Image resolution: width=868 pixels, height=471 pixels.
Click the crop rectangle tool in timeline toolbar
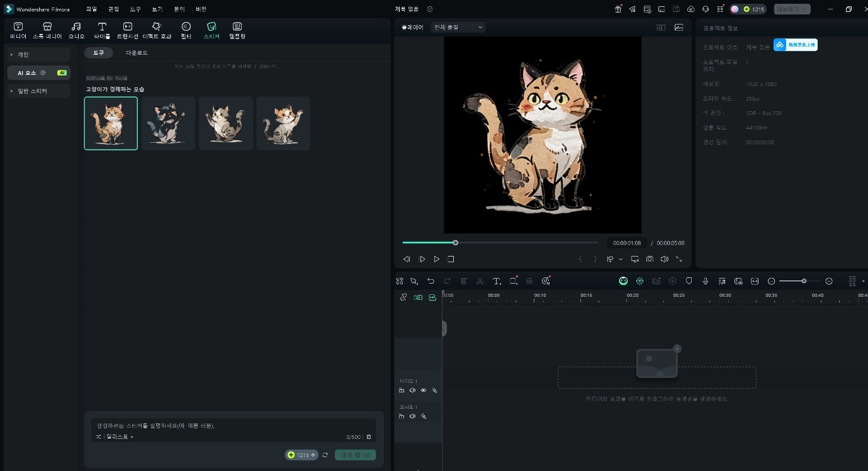(x=513, y=281)
